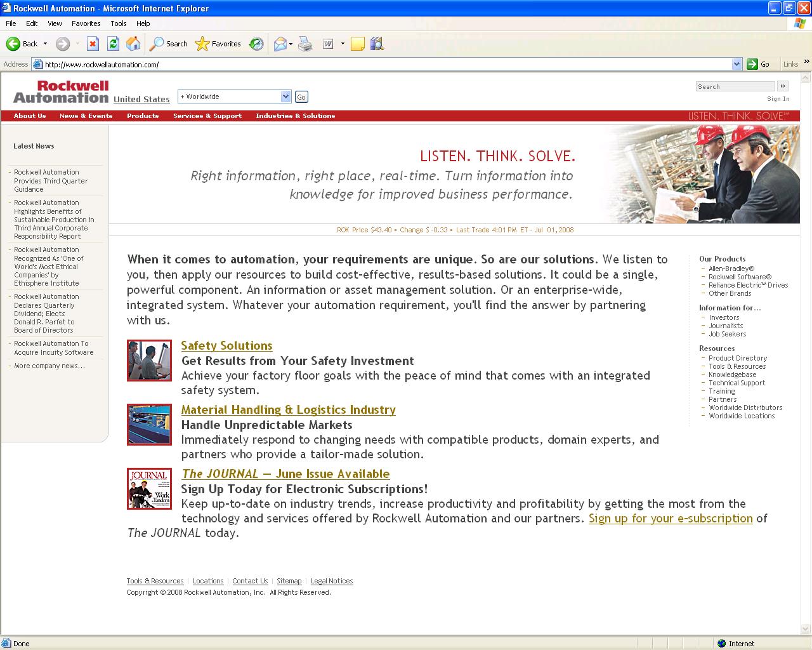812x650 pixels.
Task: Expand the Links toolbar chevron
Action: (806, 62)
